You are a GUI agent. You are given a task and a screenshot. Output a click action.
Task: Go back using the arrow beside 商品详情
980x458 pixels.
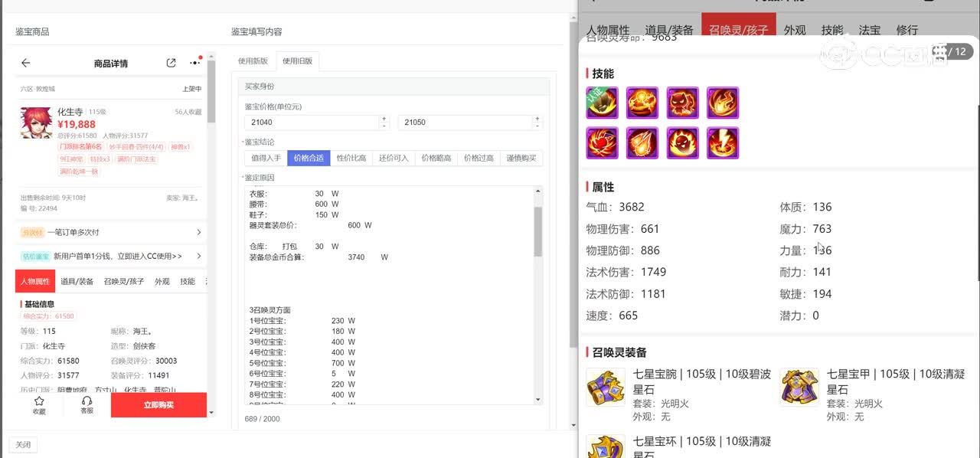click(x=26, y=63)
